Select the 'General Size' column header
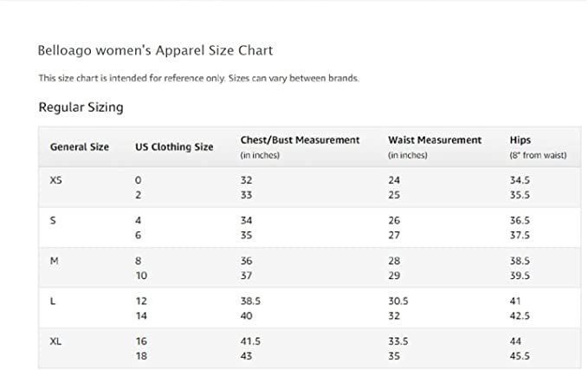 80,147
